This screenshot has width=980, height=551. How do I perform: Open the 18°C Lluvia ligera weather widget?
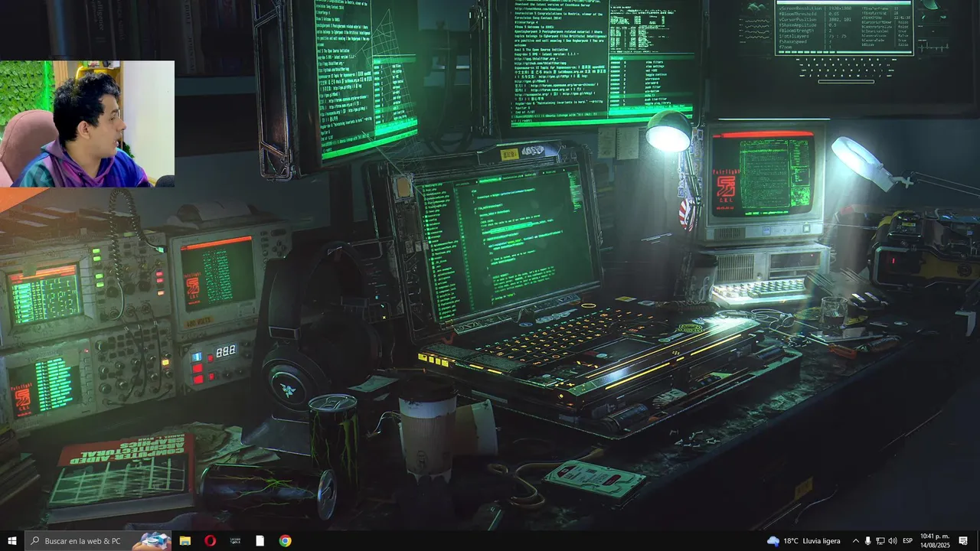pos(804,541)
